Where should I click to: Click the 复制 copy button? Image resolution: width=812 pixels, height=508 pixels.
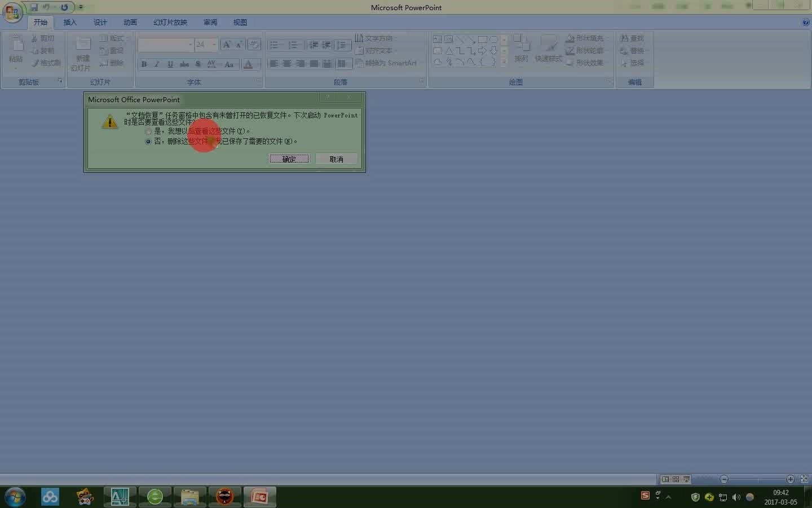[43, 51]
